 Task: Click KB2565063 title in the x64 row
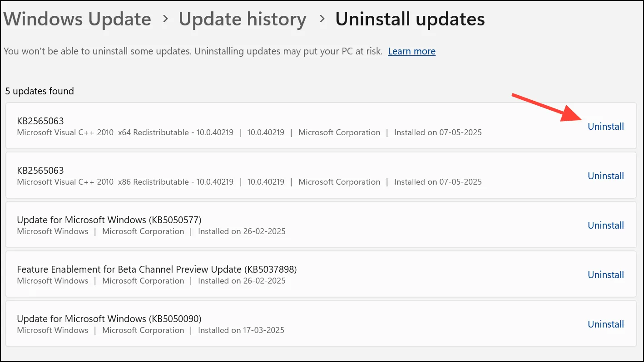pos(40,121)
